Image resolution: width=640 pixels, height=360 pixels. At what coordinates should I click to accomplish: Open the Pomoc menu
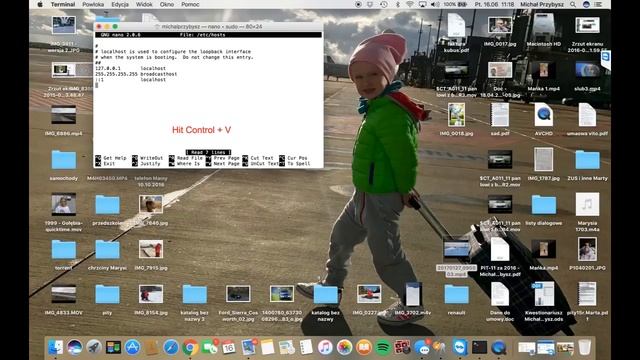(x=190, y=4)
